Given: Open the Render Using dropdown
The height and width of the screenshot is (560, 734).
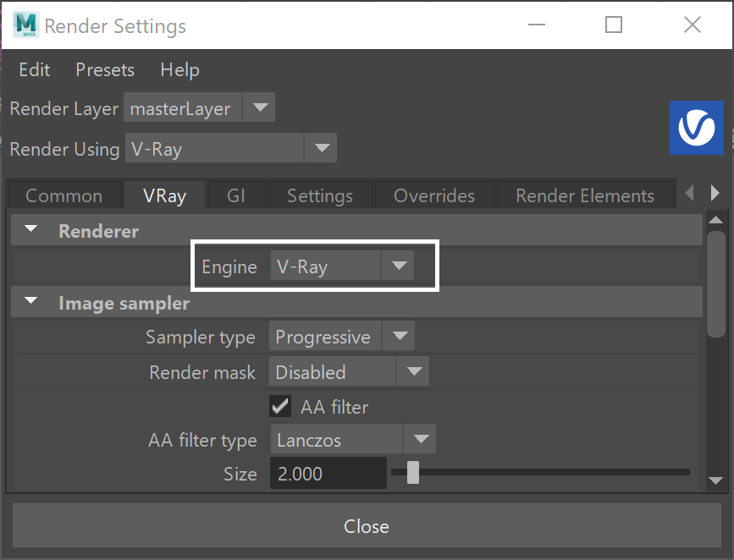Looking at the screenshot, I should [231, 148].
